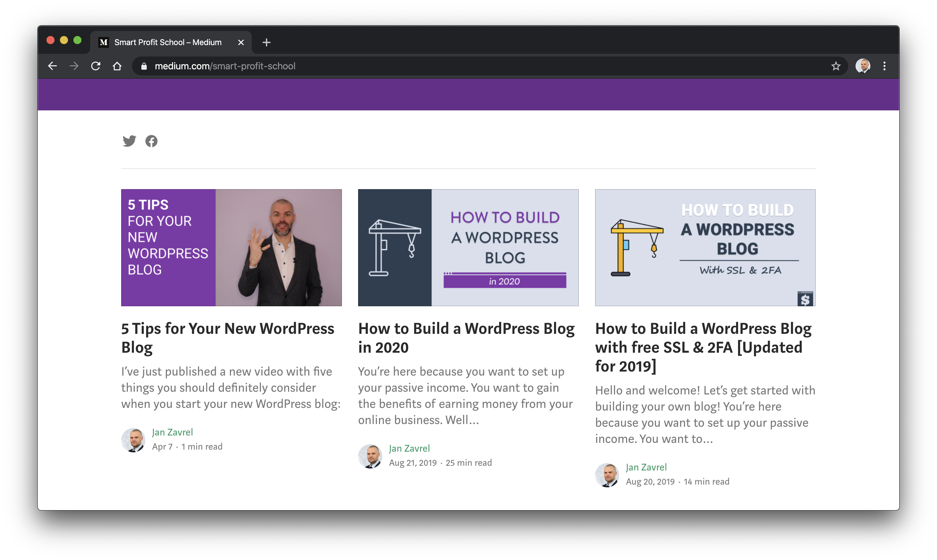Open the 5 Tips WordPress thumbnail
Image resolution: width=937 pixels, height=560 pixels.
pos(231,248)
